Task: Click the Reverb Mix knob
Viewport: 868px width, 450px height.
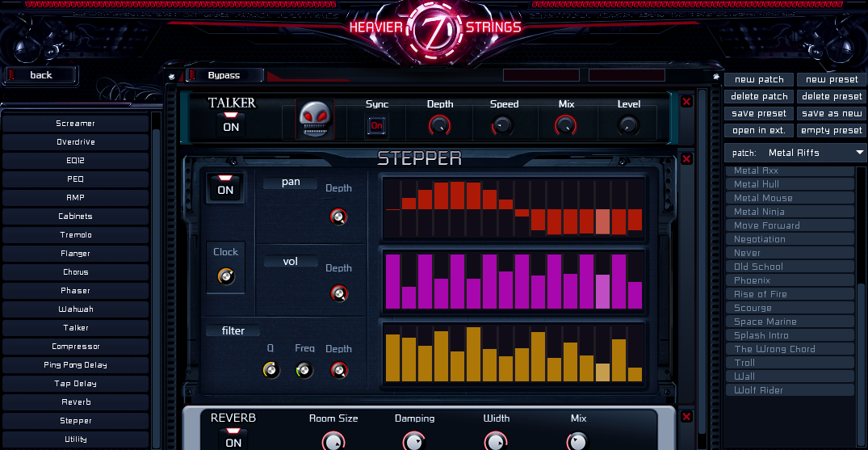Action: 578,441
